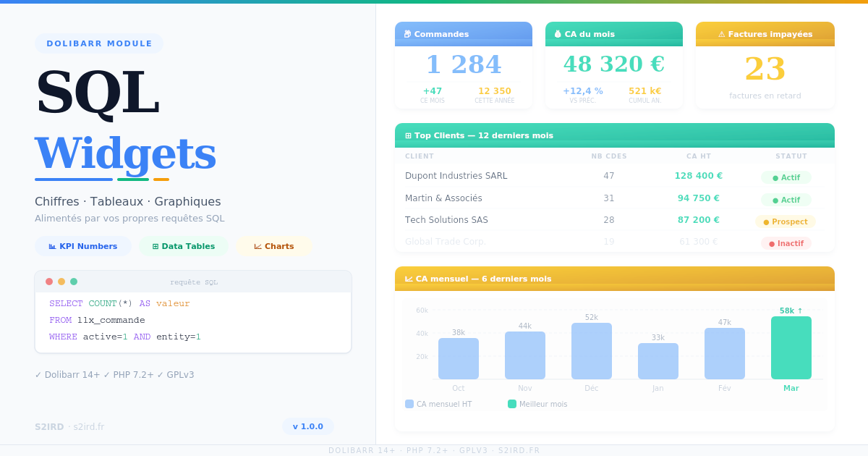The width and height of the screenshot is (868, 456).
Task: Click the Commandes widget header icon
Action: 407,34
